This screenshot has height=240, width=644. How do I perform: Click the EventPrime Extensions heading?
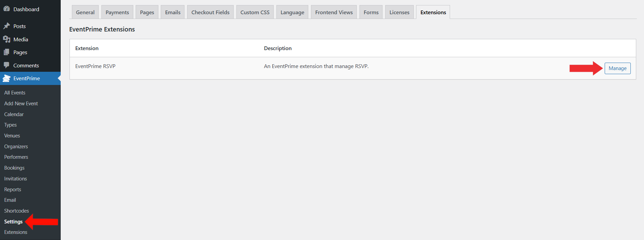tap(102, 29)
